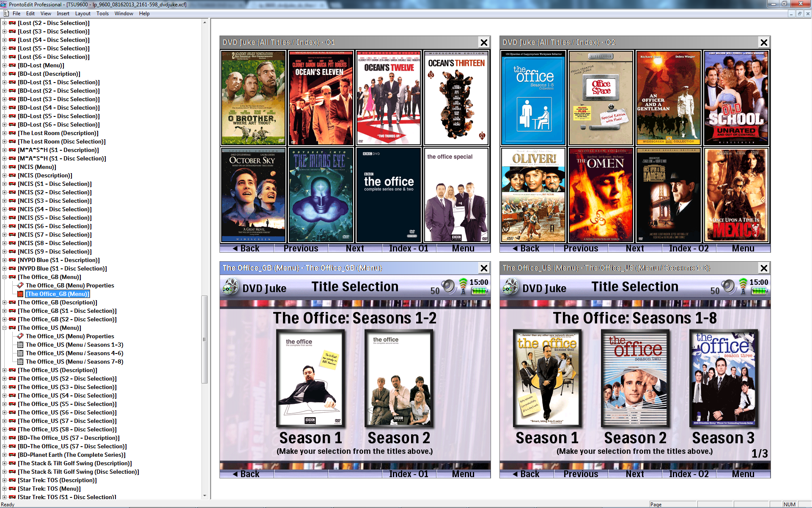Collapse the [The Office_GB (Menu)] tree node
812x508 pixels.
coord(5,277)
